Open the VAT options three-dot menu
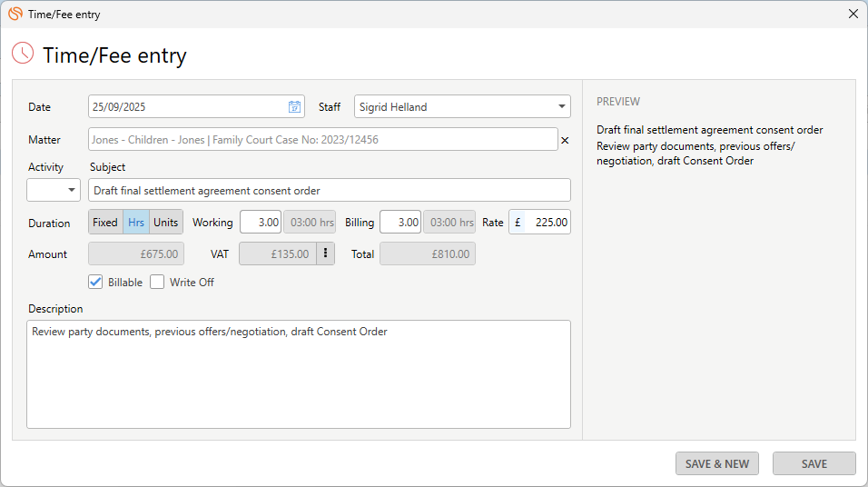 click(x=325, y=254)
